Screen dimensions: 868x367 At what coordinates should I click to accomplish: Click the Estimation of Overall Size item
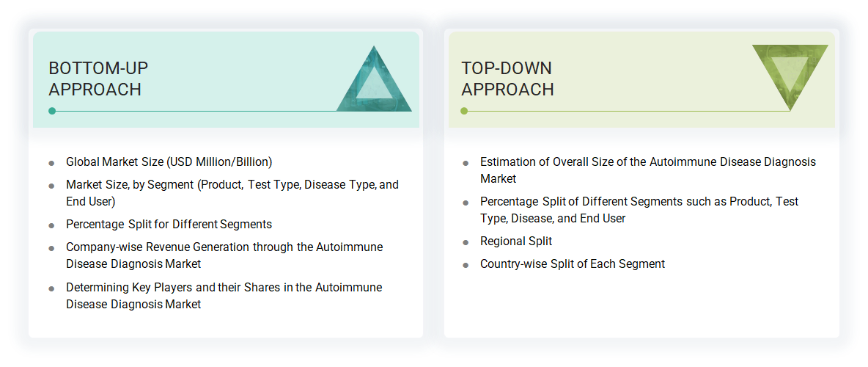(647, 170)
